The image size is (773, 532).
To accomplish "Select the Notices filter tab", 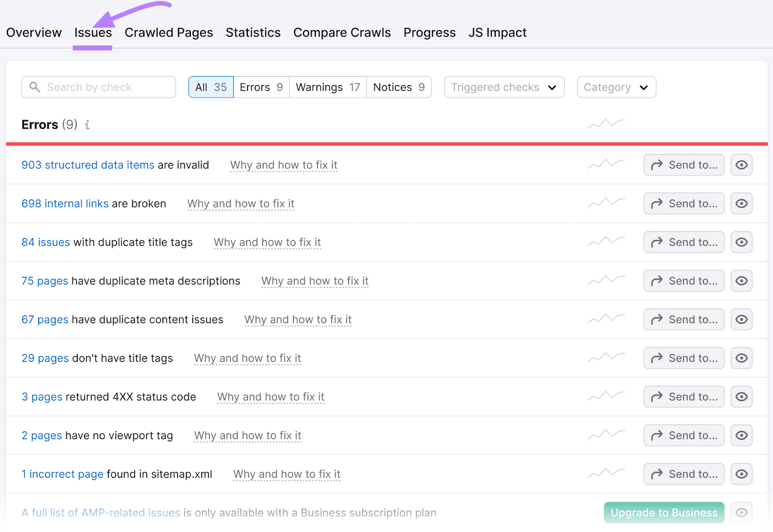I will point(399,87).
